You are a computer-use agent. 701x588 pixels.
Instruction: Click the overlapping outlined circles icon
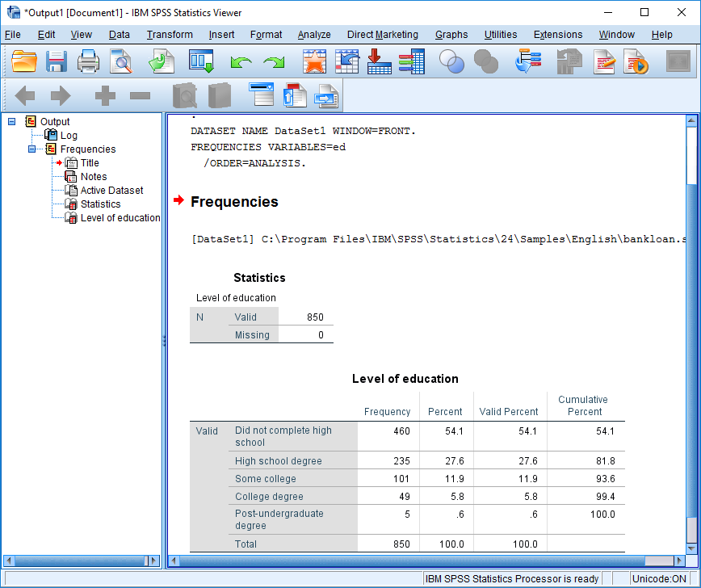tap(451, 61)
